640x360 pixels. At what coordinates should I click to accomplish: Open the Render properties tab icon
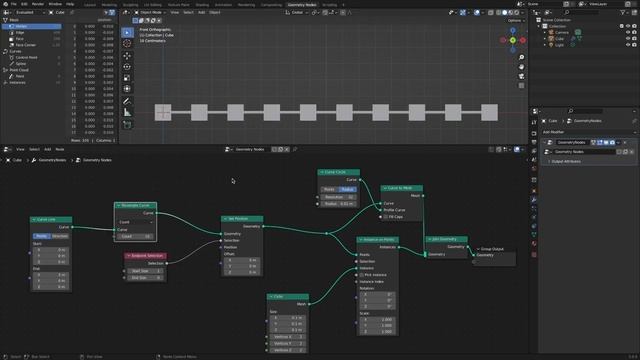pos(534,133)
